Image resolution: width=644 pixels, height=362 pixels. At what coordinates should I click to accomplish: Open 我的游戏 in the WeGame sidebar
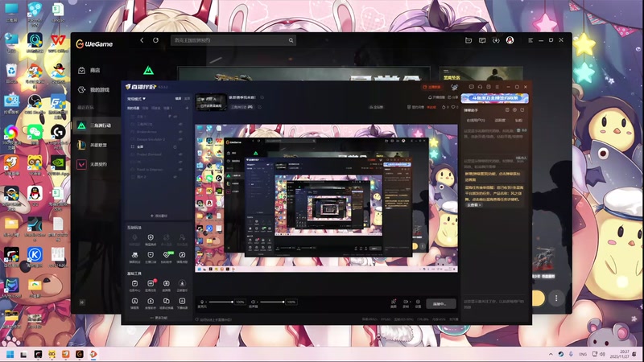[100, 90]
